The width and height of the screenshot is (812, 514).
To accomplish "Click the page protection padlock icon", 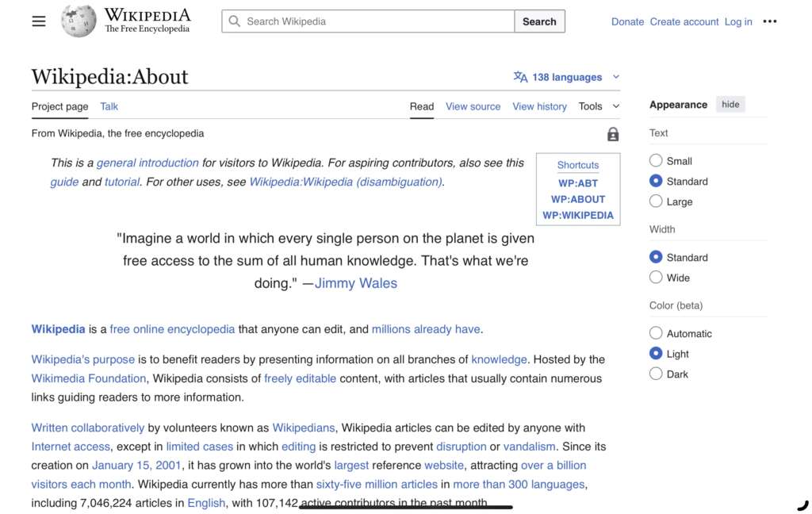I will (612, 134).
